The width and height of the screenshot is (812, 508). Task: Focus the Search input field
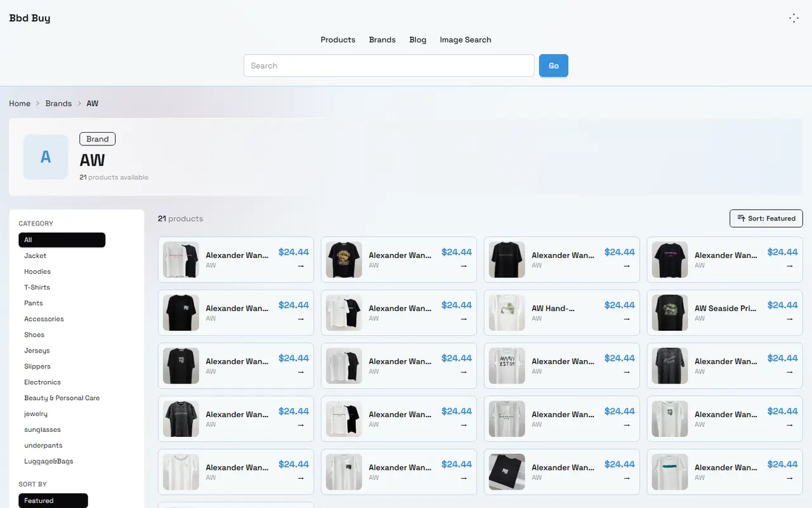tap(389, 65)
